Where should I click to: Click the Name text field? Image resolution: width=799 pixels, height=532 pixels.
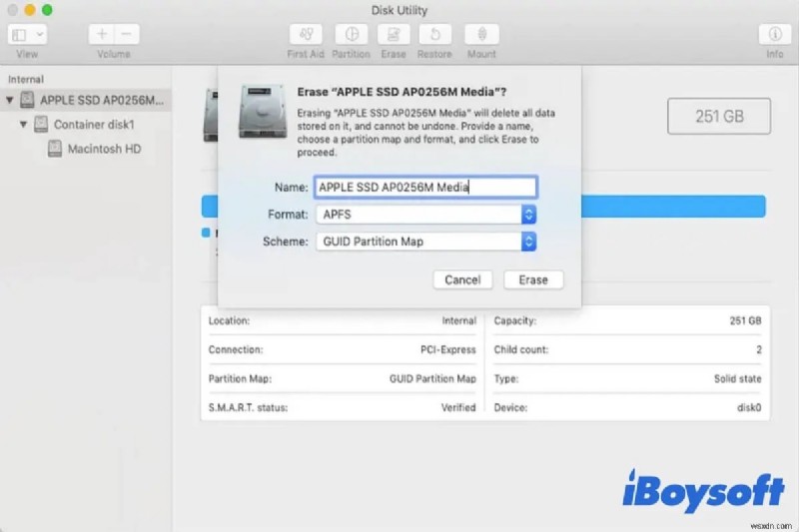pyautogui.click(x=425, y=188)
